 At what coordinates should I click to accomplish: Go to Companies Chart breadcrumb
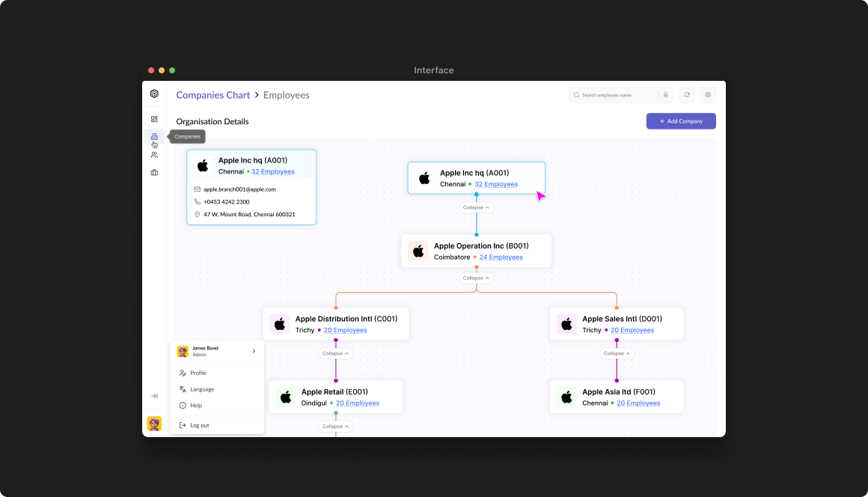(213, 95)
